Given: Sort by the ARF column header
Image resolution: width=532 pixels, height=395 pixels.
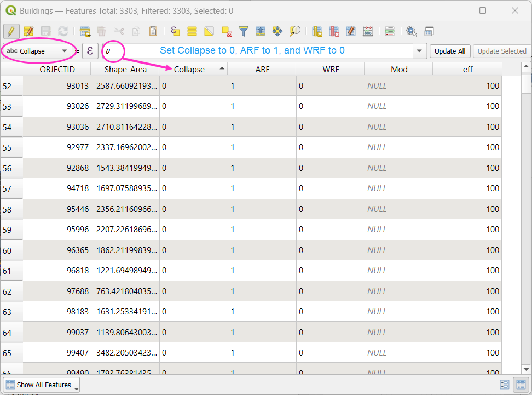Looking at the screenshot, I should pyautogui.click(x=262, y=70).
